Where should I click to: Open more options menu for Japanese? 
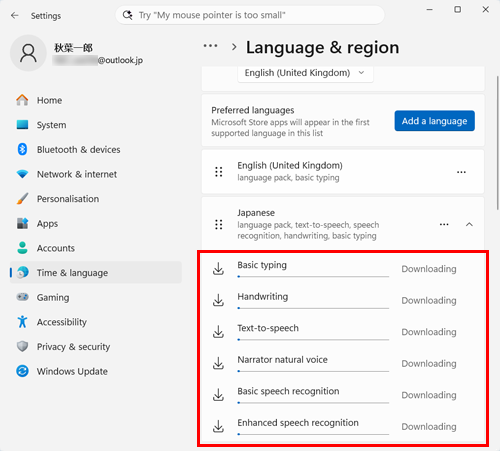444,224
